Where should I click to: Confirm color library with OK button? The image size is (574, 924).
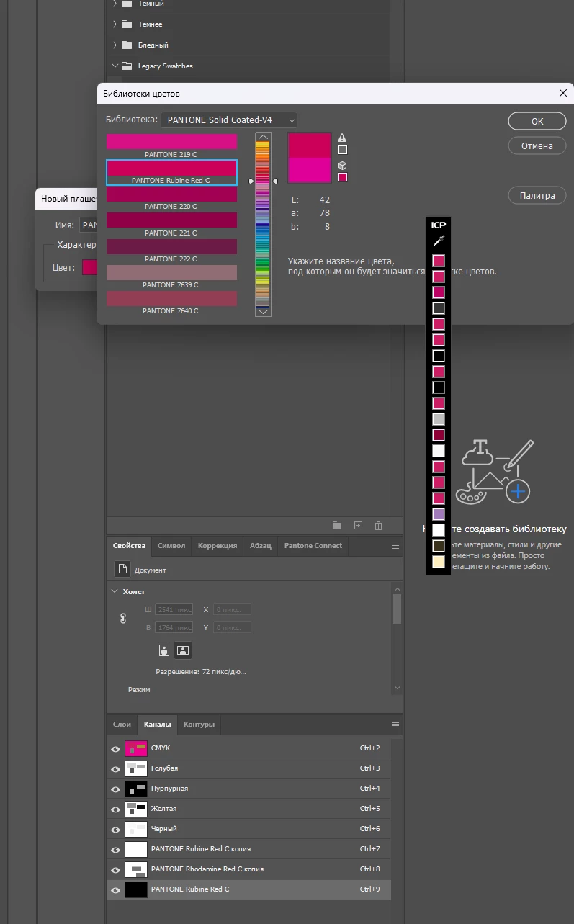pos(537,121)
